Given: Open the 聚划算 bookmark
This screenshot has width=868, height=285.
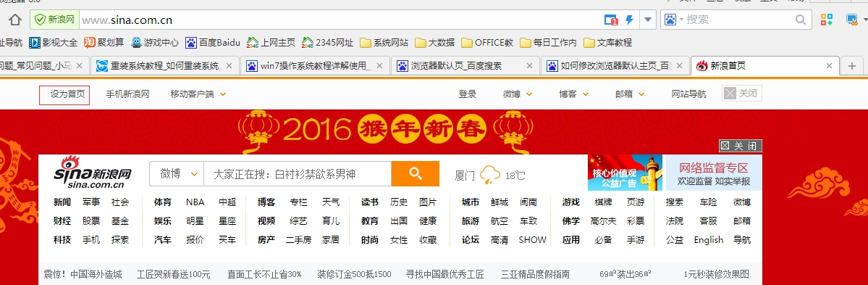Looking at the screenshot, I should 104,42.
